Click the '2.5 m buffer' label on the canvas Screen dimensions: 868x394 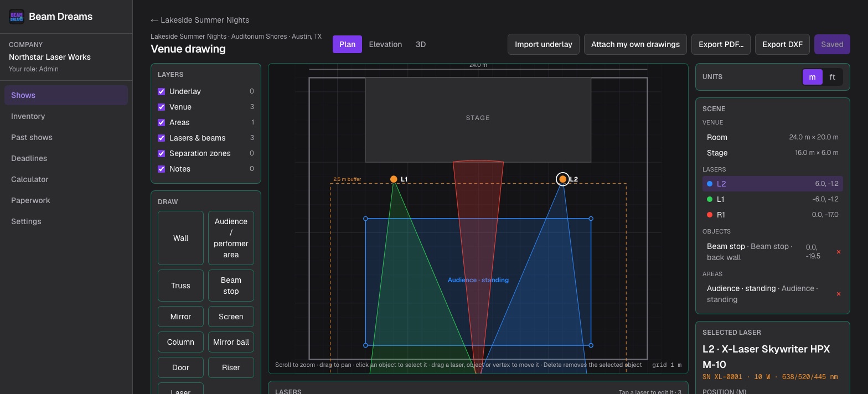[347, 179]
